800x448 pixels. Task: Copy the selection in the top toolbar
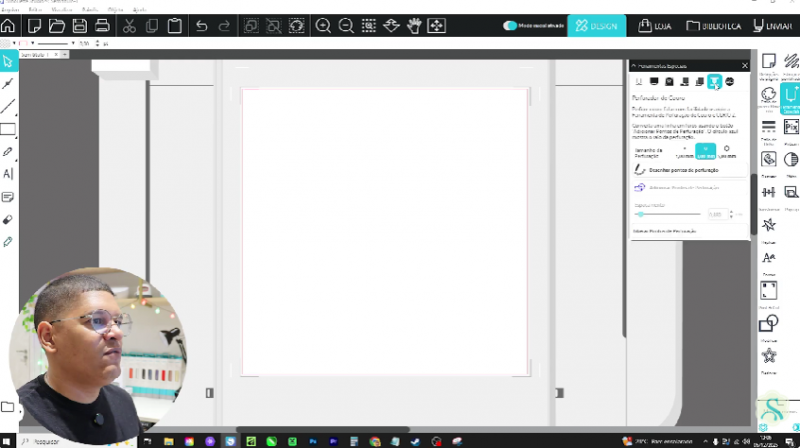point(152,26)
